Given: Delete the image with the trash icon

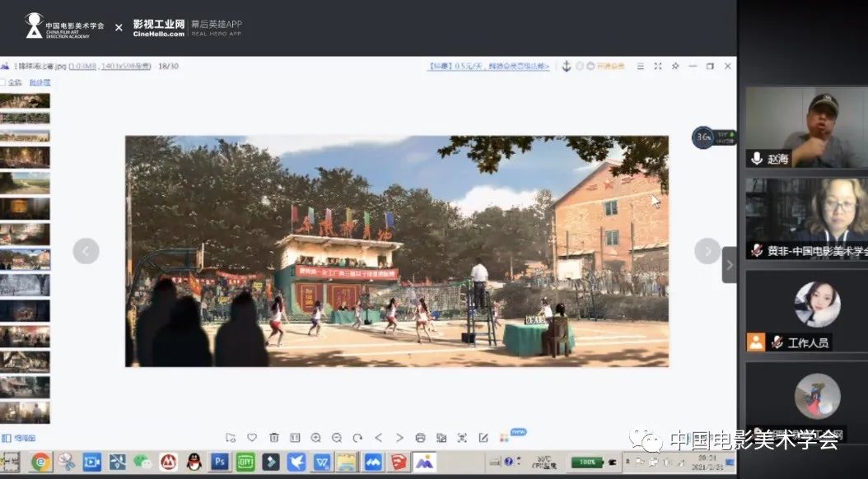Looking at the screenshot, I should [273, 438].
